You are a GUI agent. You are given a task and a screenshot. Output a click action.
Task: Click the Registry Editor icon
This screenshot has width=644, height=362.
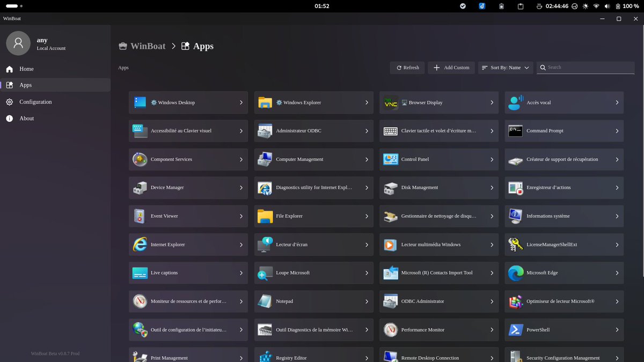(265, 357)
